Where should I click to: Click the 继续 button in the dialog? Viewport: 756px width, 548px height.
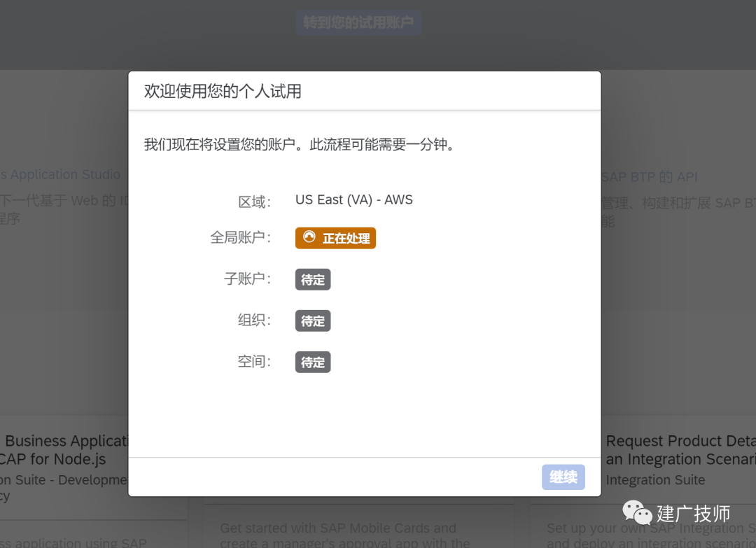(x=563, y=477)
